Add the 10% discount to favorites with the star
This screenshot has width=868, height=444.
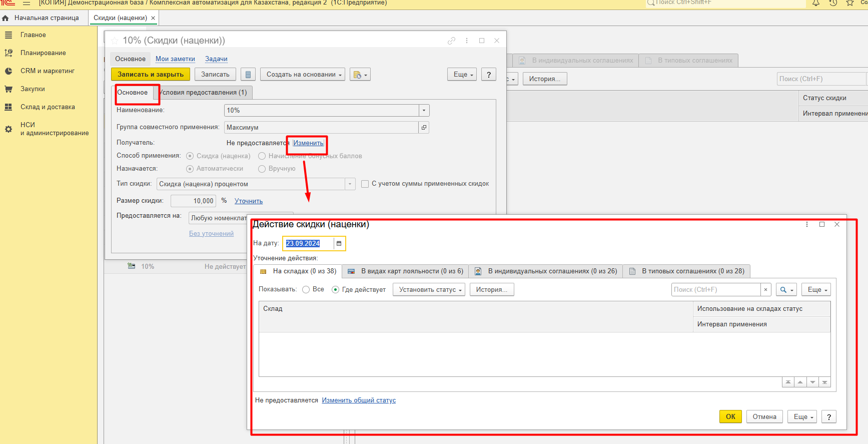115,41
